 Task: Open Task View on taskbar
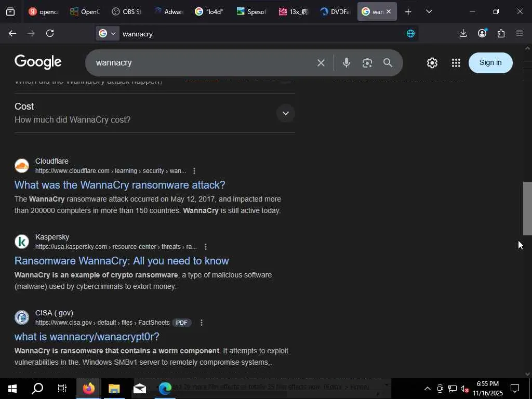pyautogui.click(x=62, y=389)
